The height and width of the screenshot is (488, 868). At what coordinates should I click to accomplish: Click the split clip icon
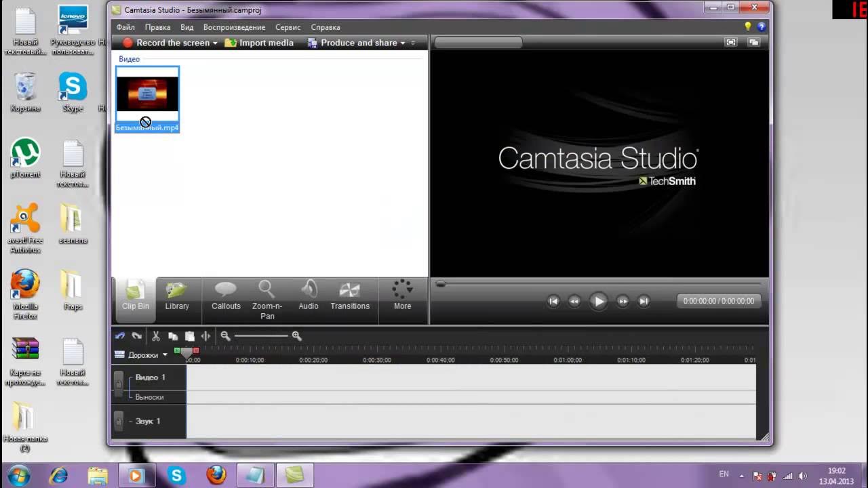[205, 335]
